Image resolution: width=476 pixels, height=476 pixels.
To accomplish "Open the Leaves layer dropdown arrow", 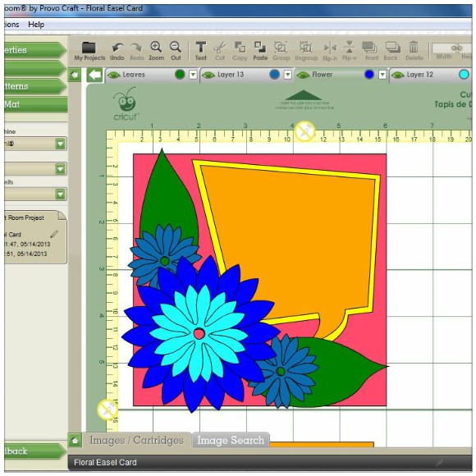I will point(193,75).
